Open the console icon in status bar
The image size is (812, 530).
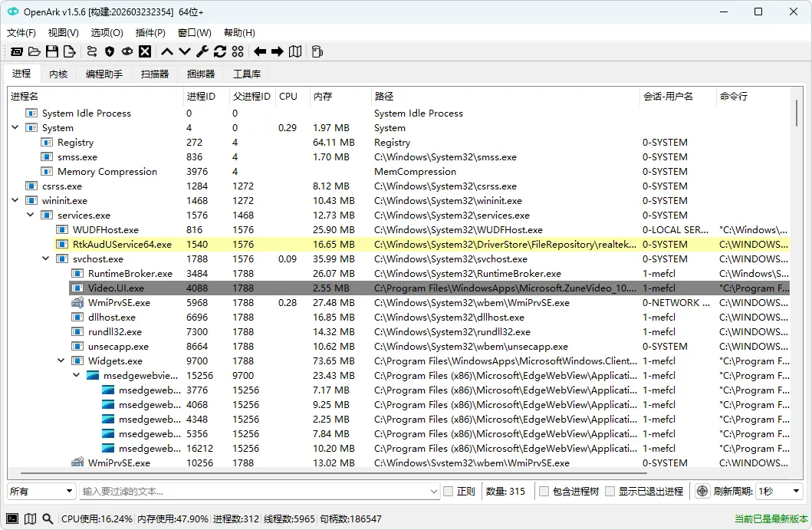point(12,518)
